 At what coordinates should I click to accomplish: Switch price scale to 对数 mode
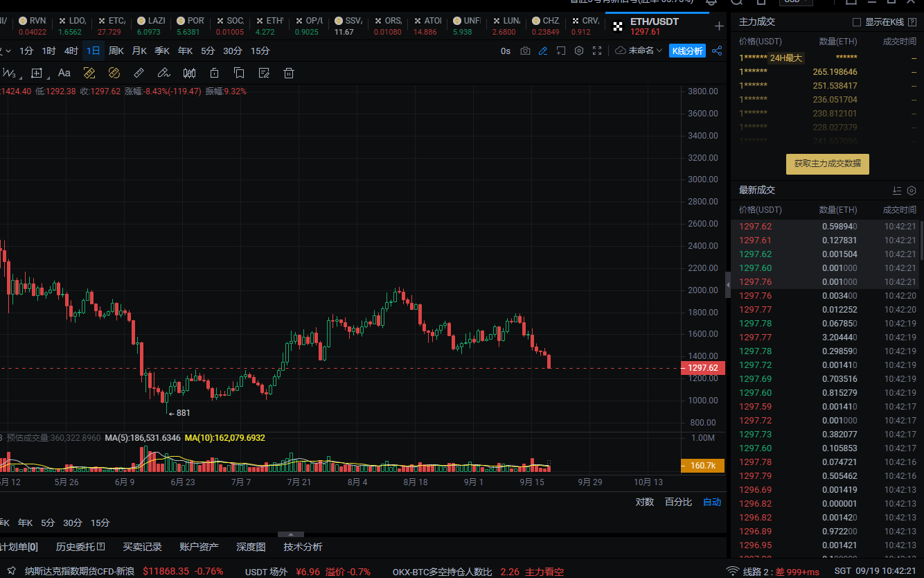pos(645,502)
